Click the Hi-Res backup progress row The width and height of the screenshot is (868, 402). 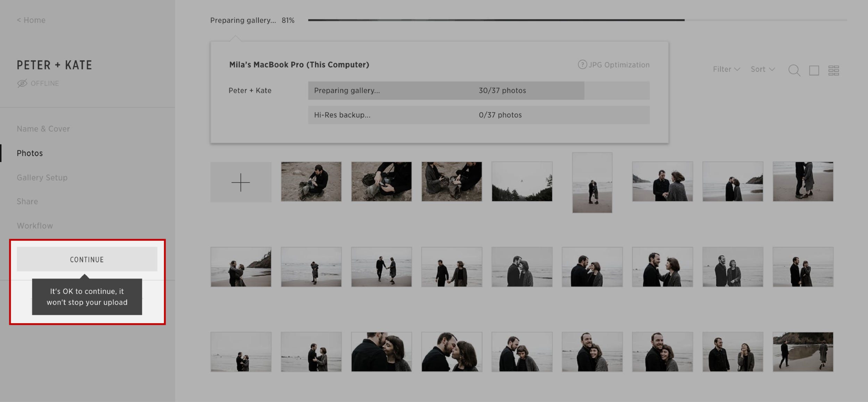[x=478, y=115]
